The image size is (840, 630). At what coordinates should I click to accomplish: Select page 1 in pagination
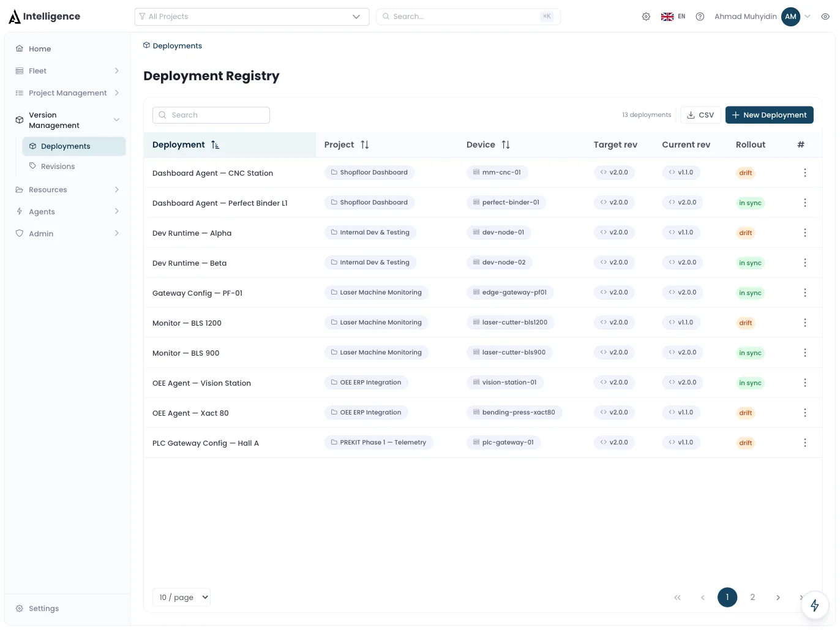click(727, 598)
